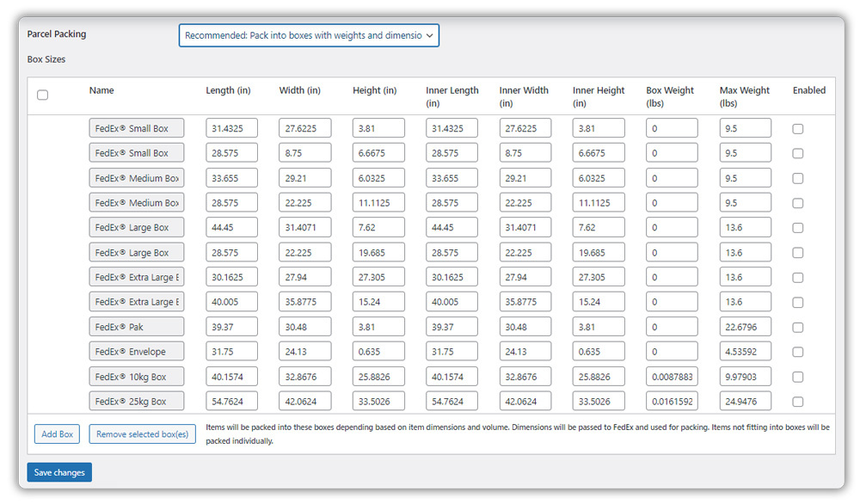Open the Parcel Packing method dropdown
Screen dimensions: 860x504
coord(309,35)
